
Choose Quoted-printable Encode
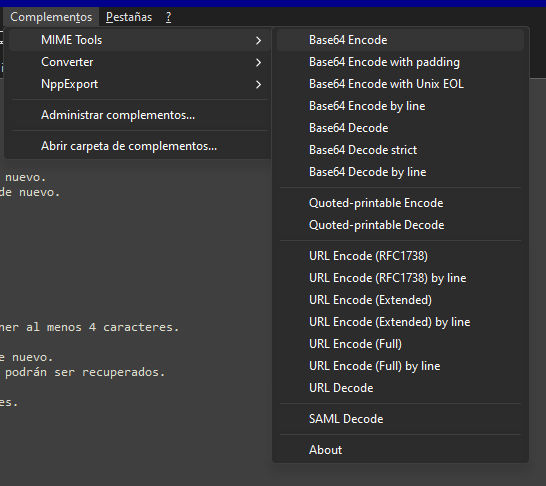[400, 203]
